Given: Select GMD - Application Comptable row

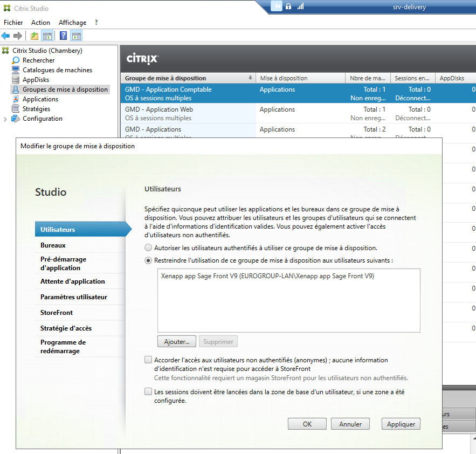Looking at the screenshot, I should (298, 93).
